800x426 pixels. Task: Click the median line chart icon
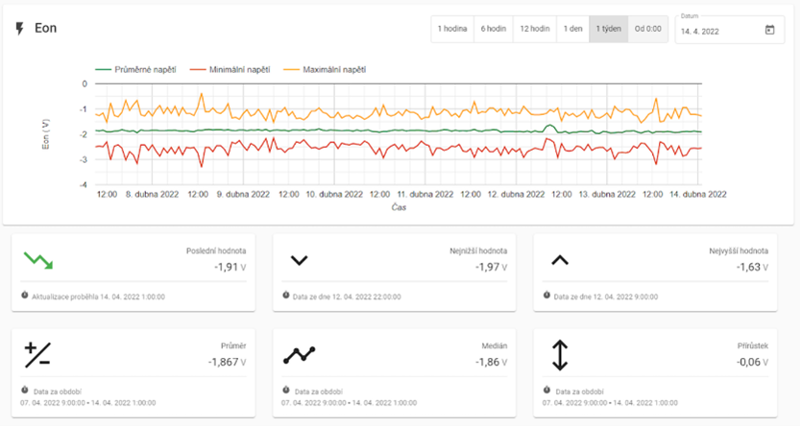click(299, 354)
